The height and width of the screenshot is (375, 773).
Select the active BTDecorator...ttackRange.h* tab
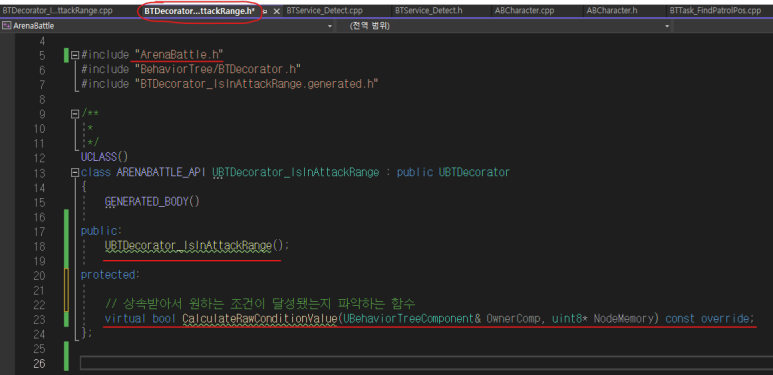[x=200, y=11]
